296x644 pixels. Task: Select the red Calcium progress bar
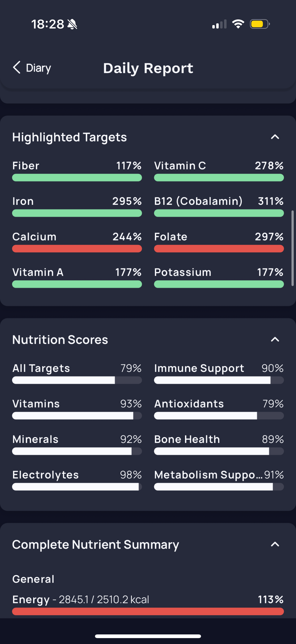click(77, 249)
